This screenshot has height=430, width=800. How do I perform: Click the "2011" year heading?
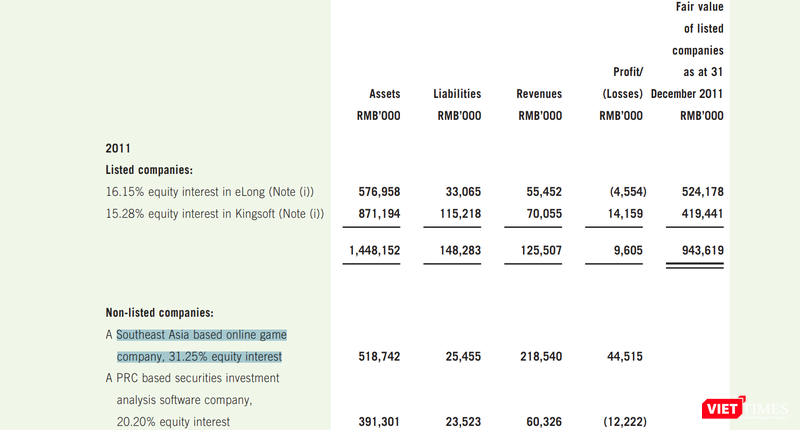[118, 148]
